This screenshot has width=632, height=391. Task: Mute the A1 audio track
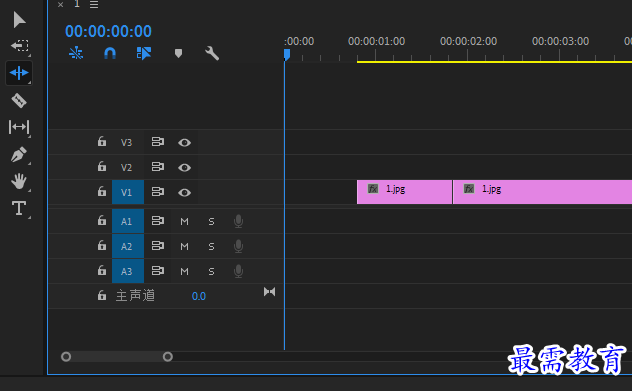[x=184, y=222]
